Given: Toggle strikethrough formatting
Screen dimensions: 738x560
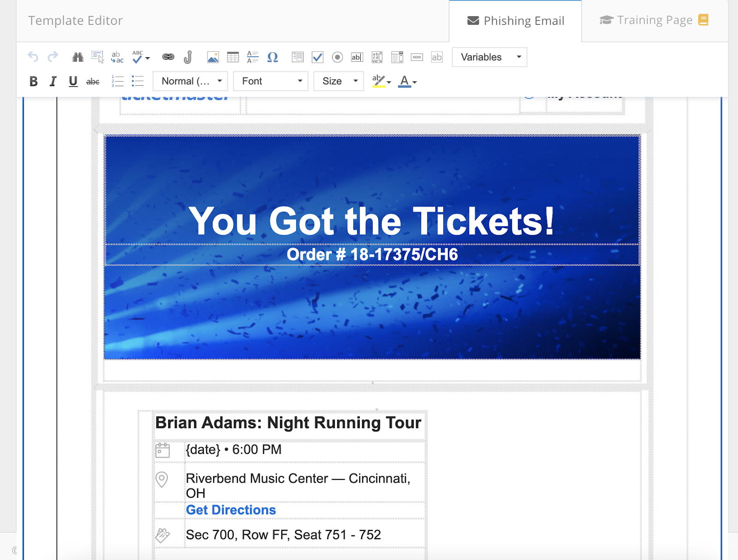Looking at the screenshot, I should pos(93,82).
